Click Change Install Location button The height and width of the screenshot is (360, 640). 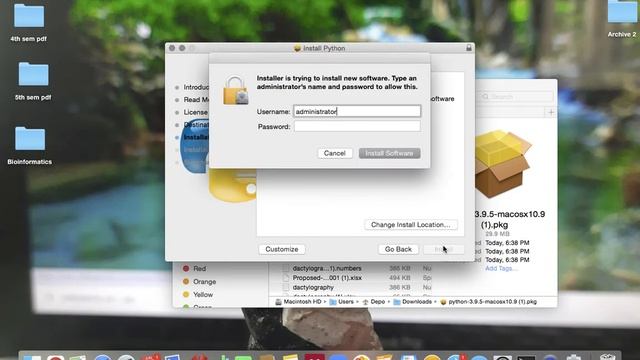(411, 224)
